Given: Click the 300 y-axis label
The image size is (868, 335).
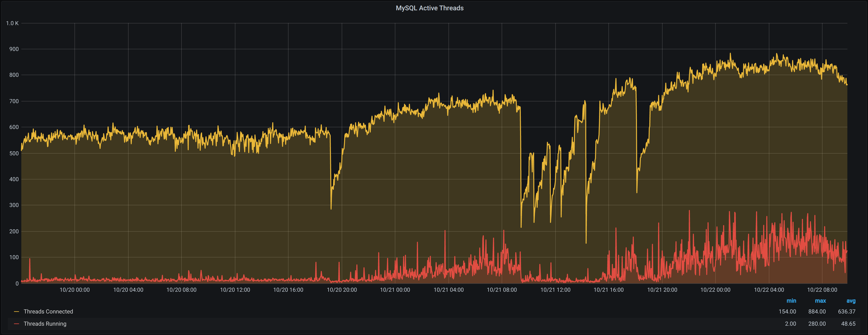Looking at the screenshot, I should (x=14, y=205).
